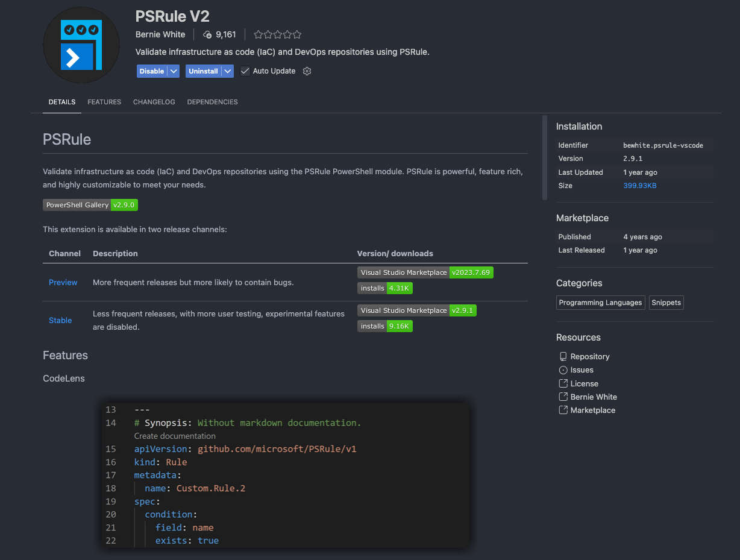Click the Uninstall button
Image resolution: width=740 pixels, height=560 pixels.
[203, 71]
